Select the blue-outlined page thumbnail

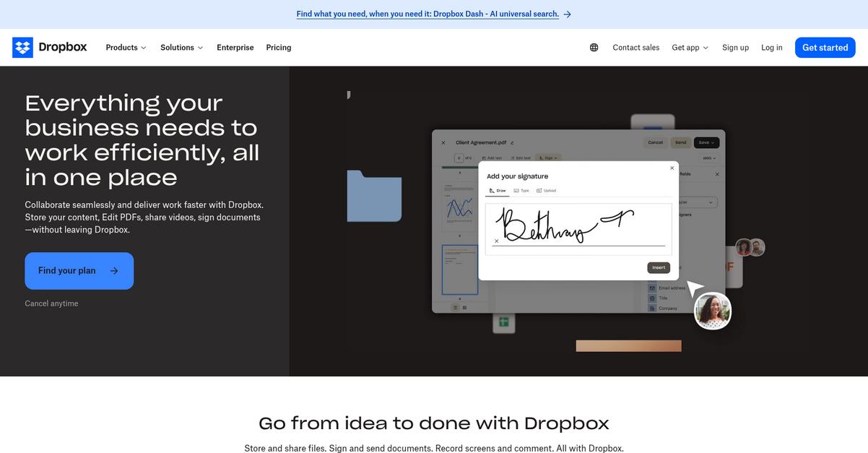click(x=460, y=269)
